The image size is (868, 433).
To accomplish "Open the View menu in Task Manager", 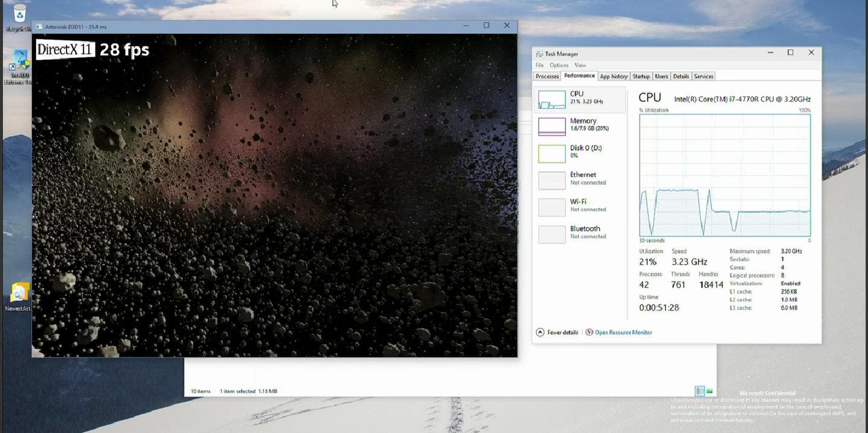I will pos(580,65).
